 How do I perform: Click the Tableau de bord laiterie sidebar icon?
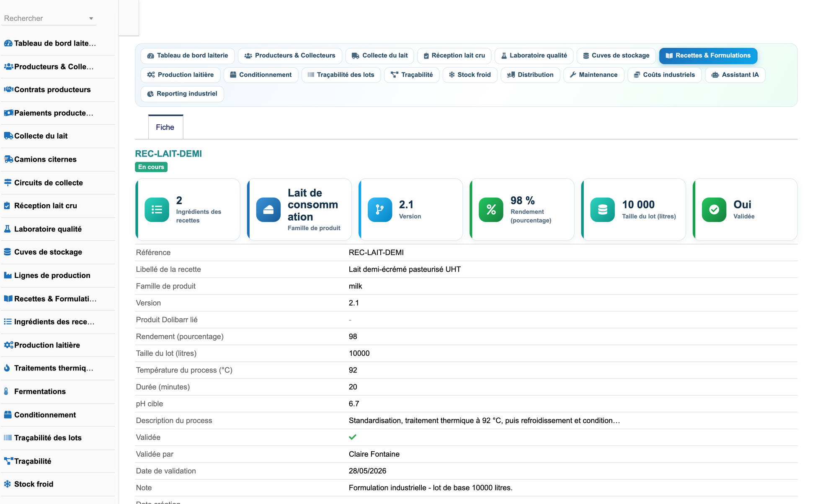pyautogui.click(x=8, y=43)
